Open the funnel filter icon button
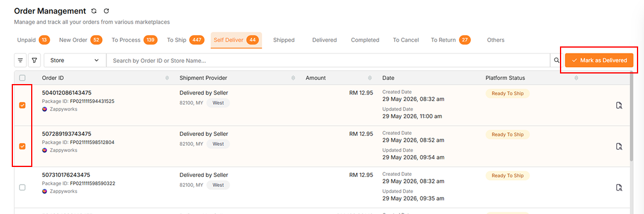Screen dimensions: 644x214 [x=35, y=61]
